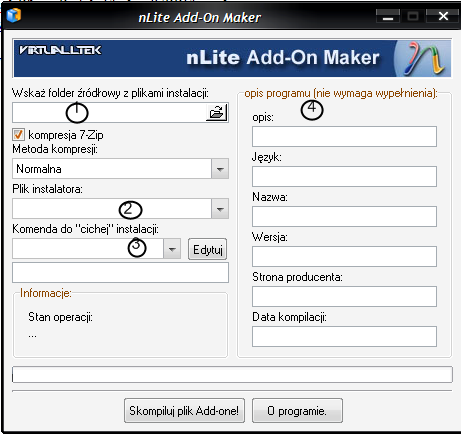Viewport: 461px width, 434px height.
Task: Open the O programie dialog
Action: [x=297, y=411]
